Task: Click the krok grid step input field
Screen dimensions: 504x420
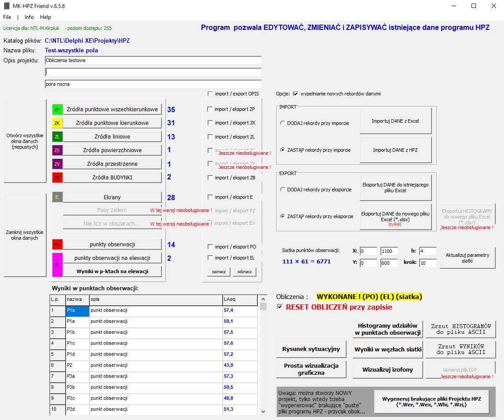Action: pos(427,263)
